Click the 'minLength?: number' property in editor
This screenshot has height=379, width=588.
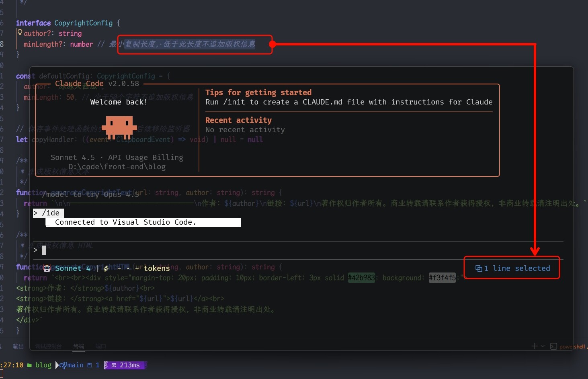58,44
